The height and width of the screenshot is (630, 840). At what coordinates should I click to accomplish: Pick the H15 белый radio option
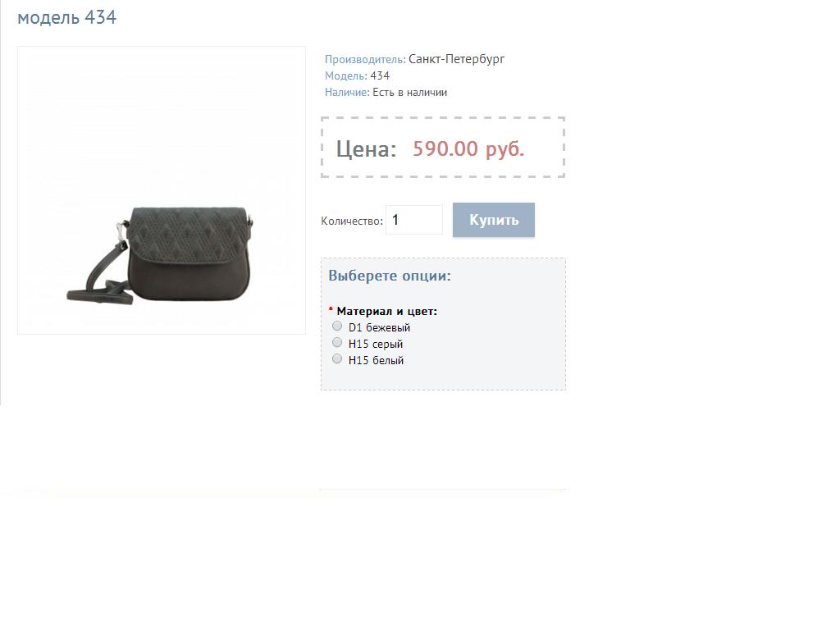click(337, 359)
